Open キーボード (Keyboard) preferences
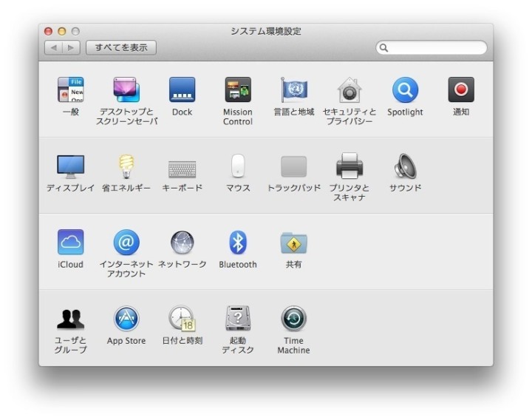Viewport: 532px width, 420px height. [x=183, y=169]
